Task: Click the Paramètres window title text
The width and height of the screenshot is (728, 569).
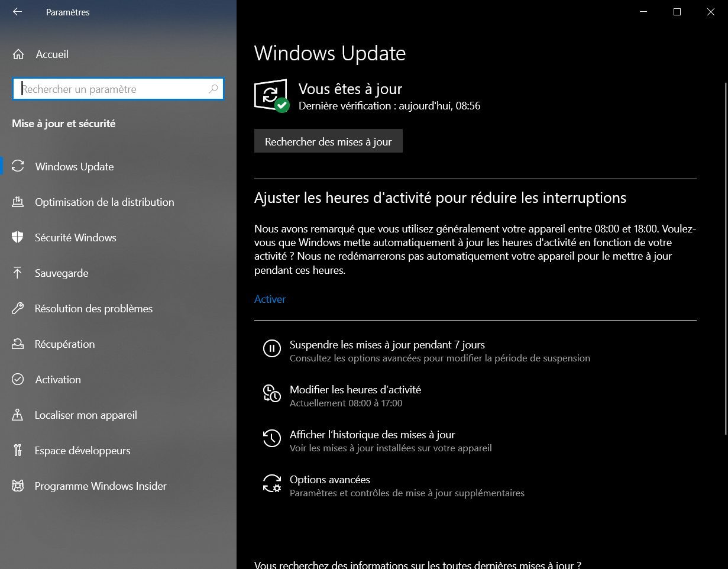Action: click(68, 12)
